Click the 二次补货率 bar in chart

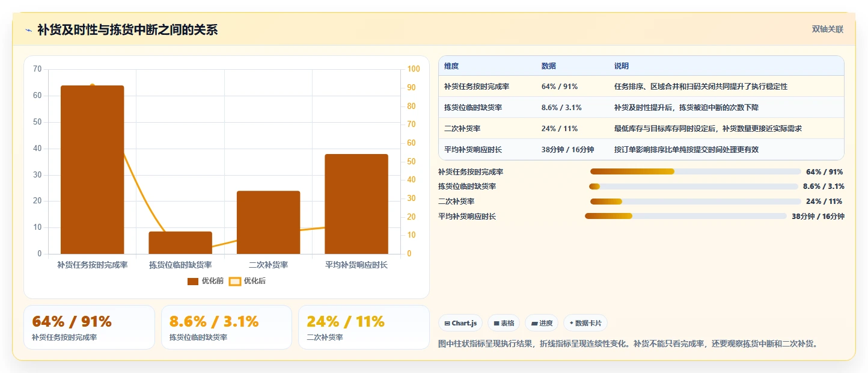(x=268, y=223)
